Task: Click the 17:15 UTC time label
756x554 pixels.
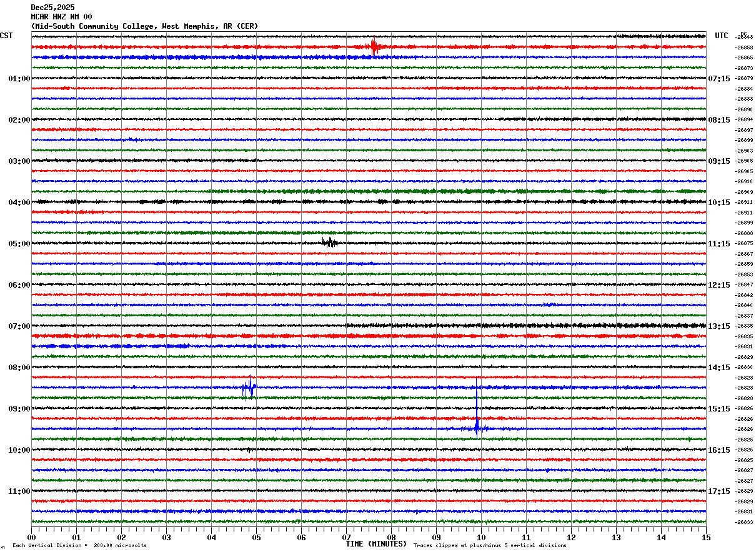Action: point(719,491)
